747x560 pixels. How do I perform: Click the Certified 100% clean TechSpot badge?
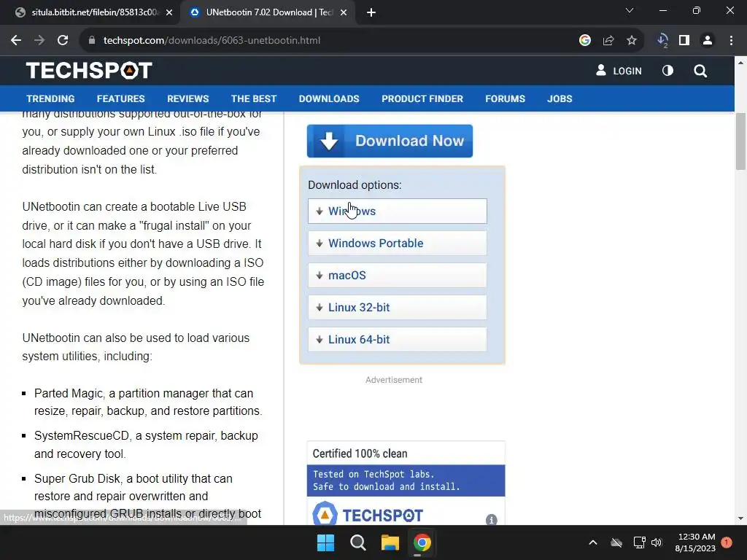point(406,483)
